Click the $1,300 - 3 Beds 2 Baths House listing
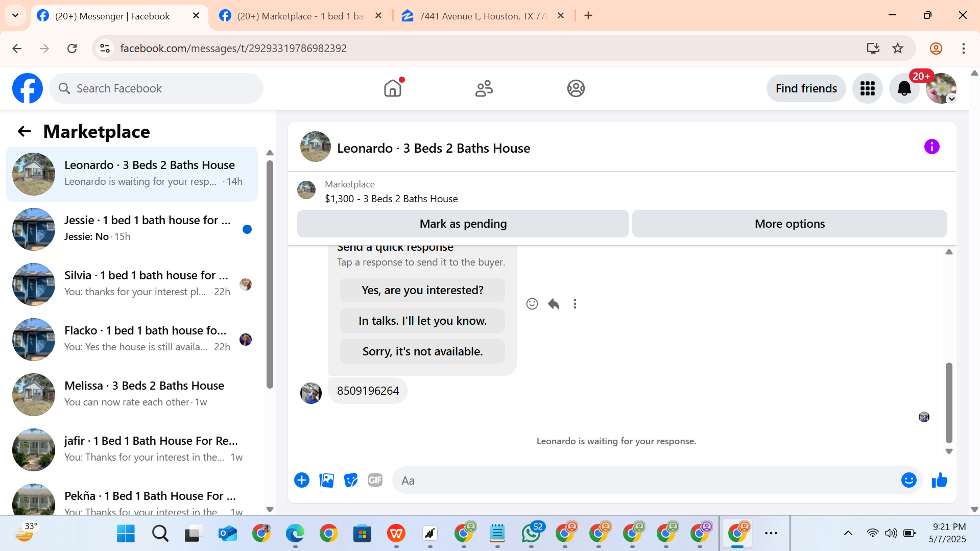 click(x=391, y=199)
